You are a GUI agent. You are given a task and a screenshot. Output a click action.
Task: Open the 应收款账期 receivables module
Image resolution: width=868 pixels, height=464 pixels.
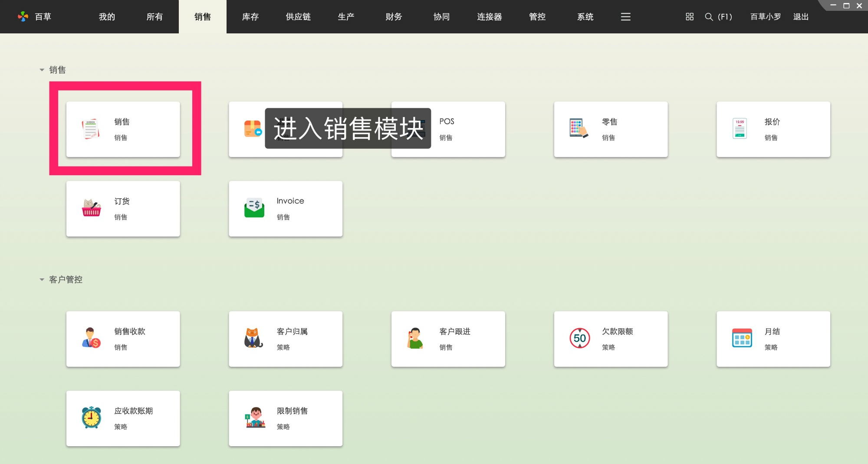coord(123,418)
